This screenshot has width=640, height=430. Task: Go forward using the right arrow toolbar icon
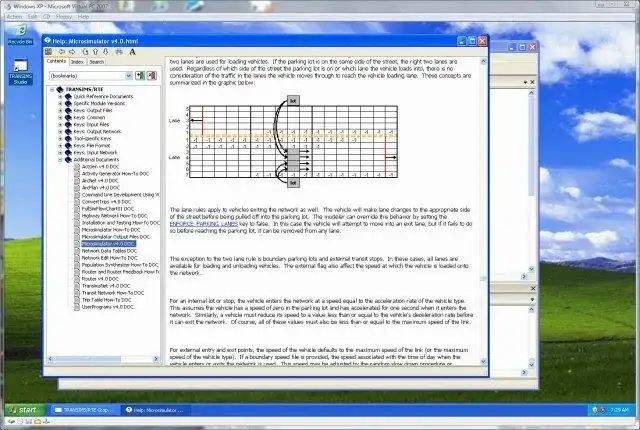coord(72,51)
